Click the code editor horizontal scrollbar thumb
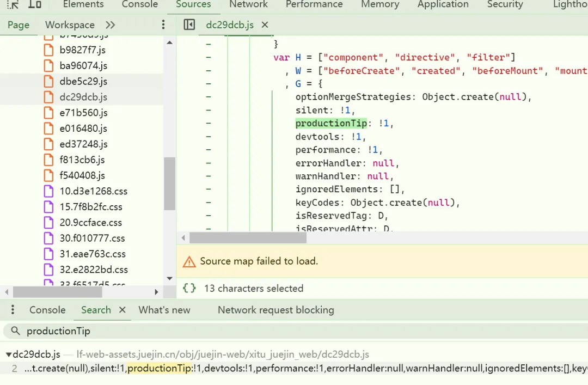 (x=248, y=238)
